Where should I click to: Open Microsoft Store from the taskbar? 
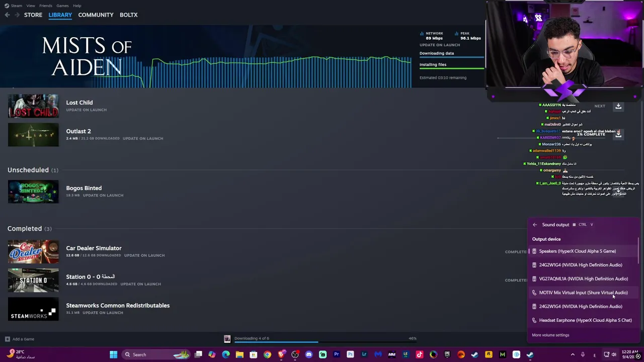[254, 354]
